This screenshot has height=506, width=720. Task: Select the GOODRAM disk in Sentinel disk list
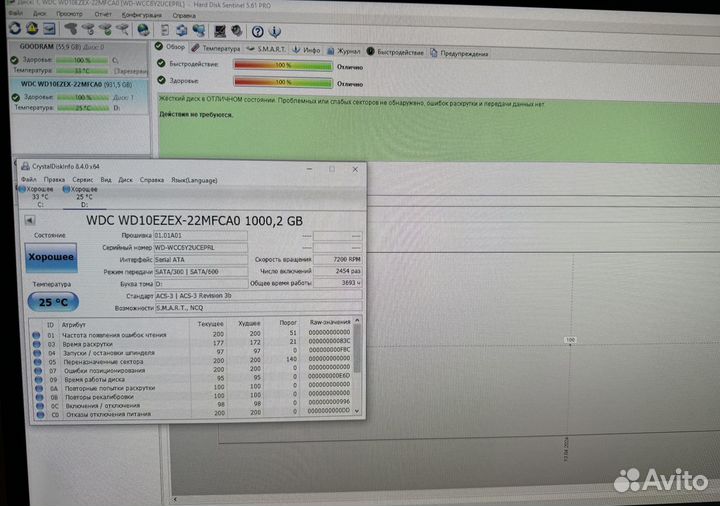(x=78, y=58)
